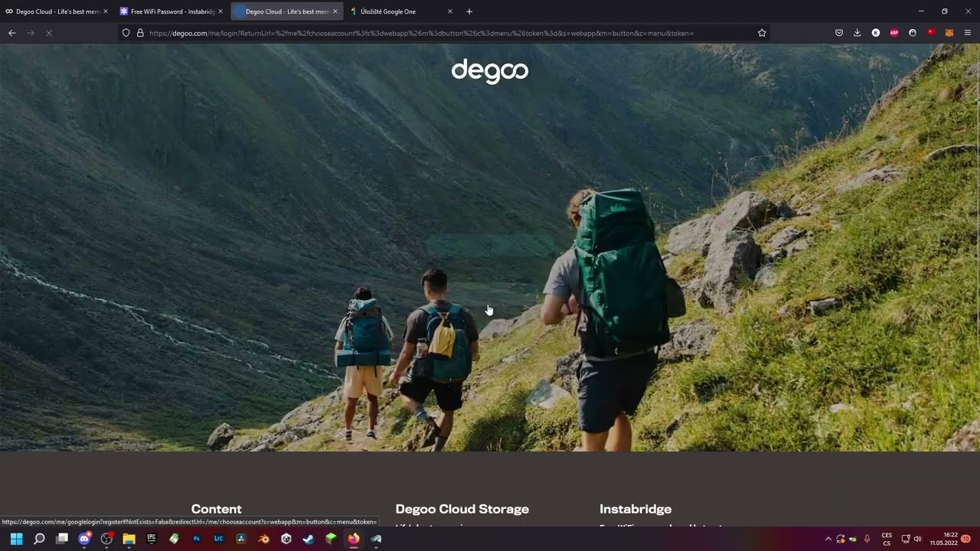Click the Degoo Cloud Storage footer heading
Screen dimensions: 980x551
(x=462, y=509)
